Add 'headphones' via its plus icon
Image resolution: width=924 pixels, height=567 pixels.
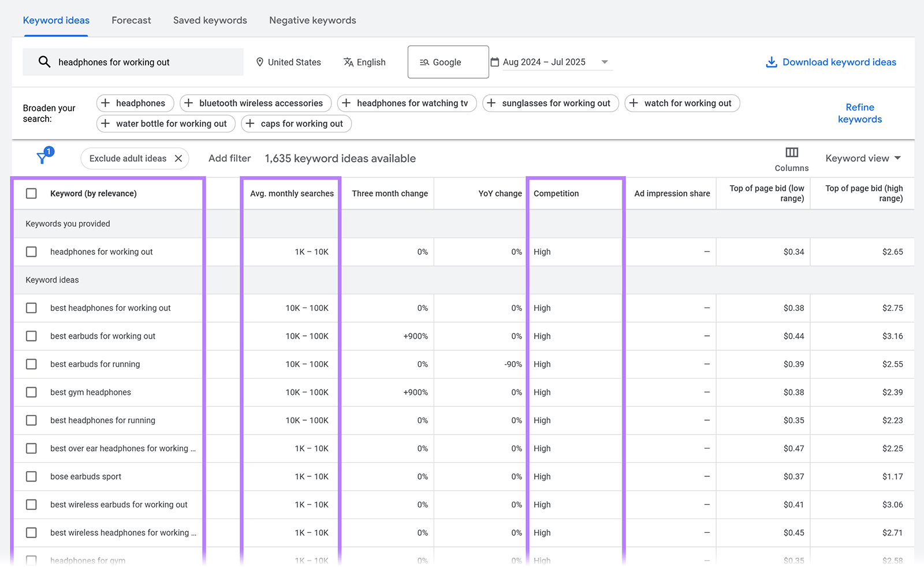[x=106, y=103]
